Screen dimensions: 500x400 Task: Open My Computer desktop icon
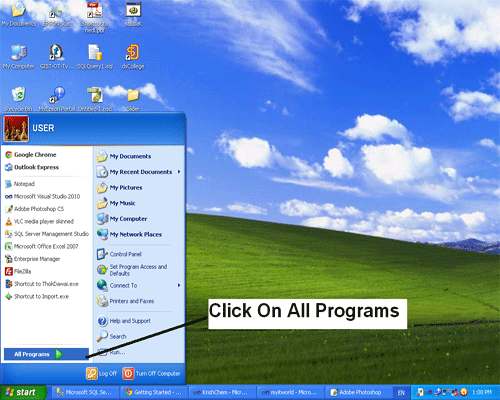(19, 57)
